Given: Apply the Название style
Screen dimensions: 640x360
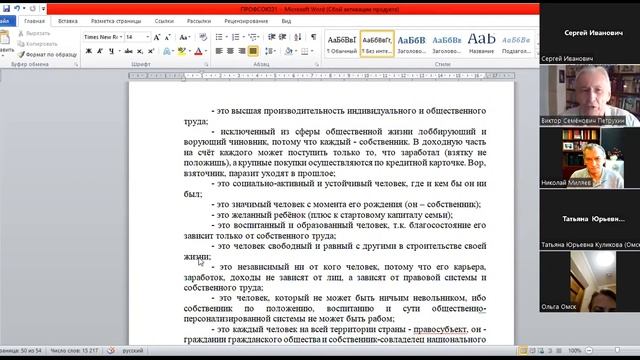Looking at the screenshot, I should [x=482, y=44].
